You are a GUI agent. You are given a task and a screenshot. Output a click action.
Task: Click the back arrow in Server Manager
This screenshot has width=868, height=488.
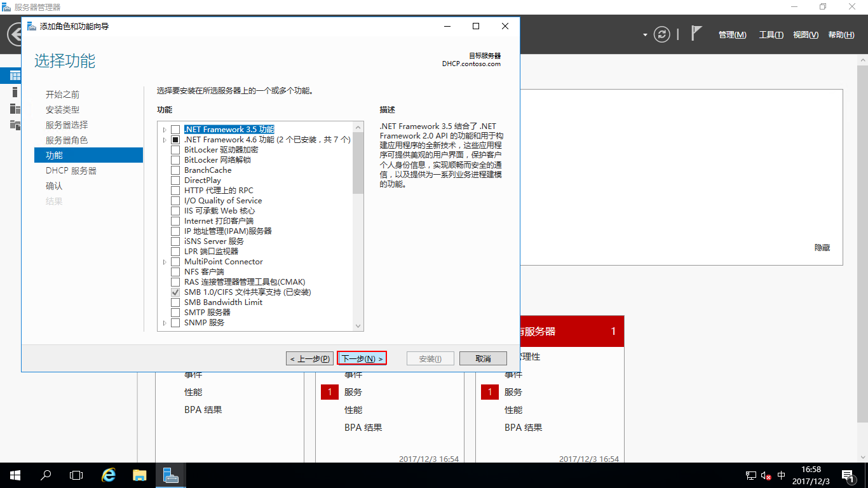click(x=15, y=34)
